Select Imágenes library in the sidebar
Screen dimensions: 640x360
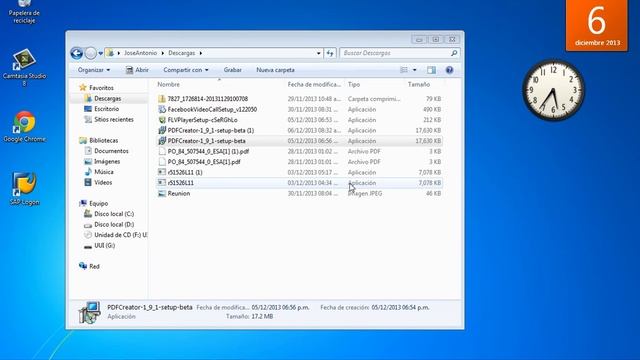point(107,162)
